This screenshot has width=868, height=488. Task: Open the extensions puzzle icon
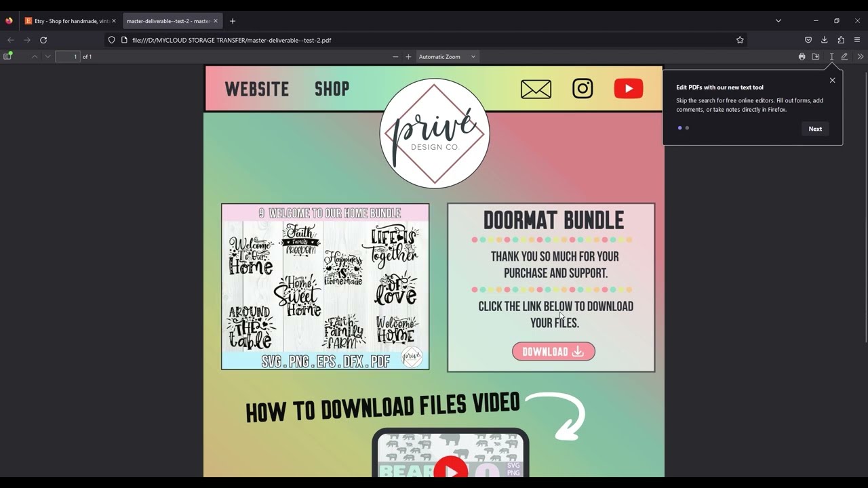point(841,40)
